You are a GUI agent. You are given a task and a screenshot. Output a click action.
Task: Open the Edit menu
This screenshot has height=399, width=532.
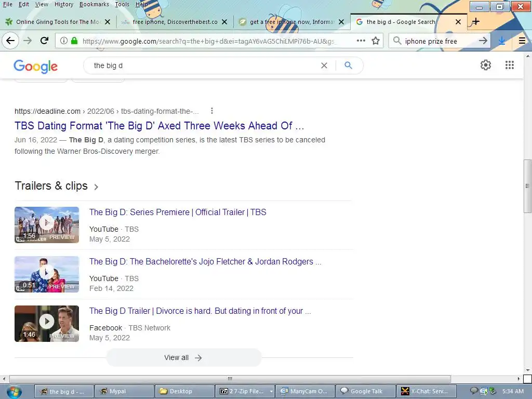click(23, 4)
